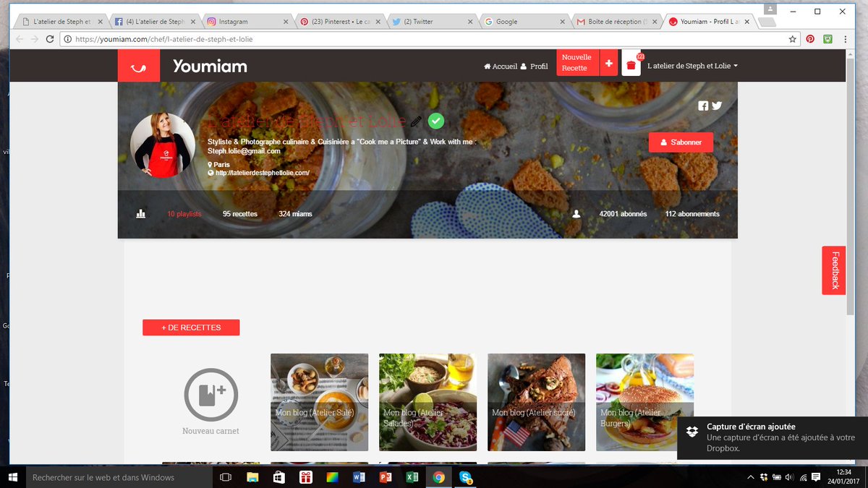The image size is (868, 488).
Task: Open the Mon blog (Atelier sucré) playlist
Action: [x=537, y=402]
